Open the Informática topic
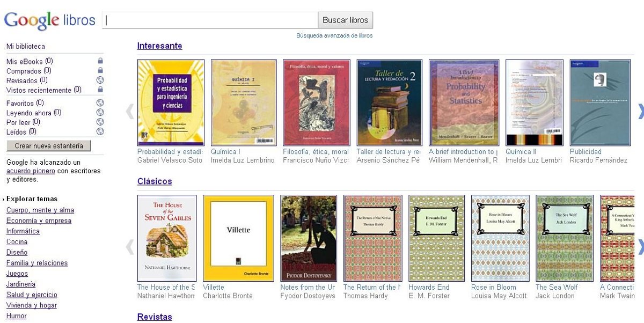644x323 pixels. (23, 231)
